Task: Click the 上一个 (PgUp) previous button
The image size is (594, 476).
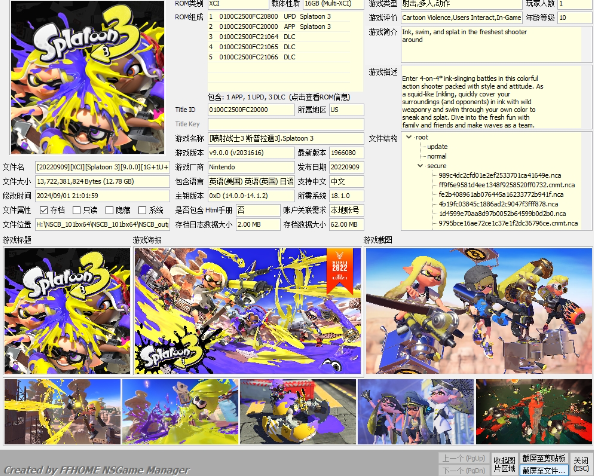Action: coord(464,459)
